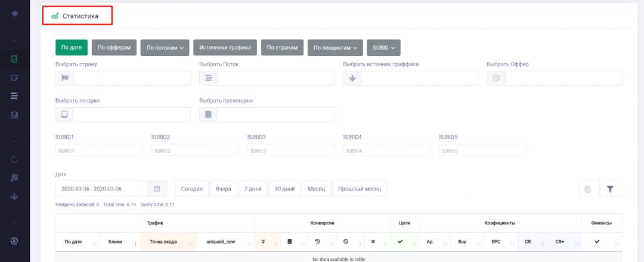
Task: Expand the По лендингам dropdown
Action: coord(335,48)
